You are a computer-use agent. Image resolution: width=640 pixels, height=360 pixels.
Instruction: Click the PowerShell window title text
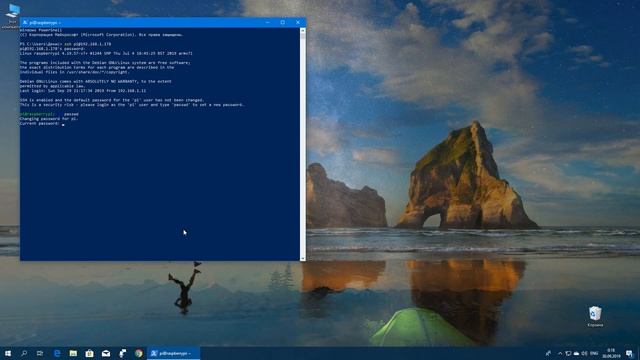[x=45, y=23]
